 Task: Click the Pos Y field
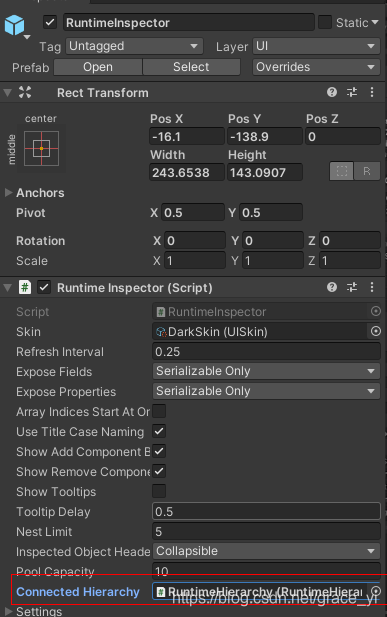click(x=265, y=137)
